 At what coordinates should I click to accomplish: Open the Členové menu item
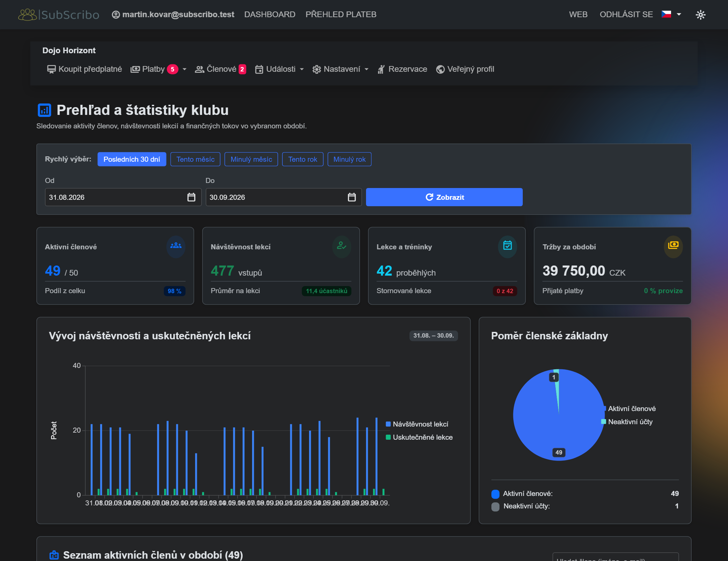[220, 69]
